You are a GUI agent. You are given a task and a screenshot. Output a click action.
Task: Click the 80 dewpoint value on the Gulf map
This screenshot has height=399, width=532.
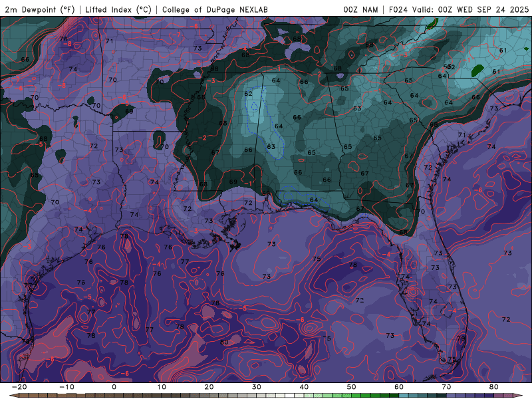(x=224, y=342)
